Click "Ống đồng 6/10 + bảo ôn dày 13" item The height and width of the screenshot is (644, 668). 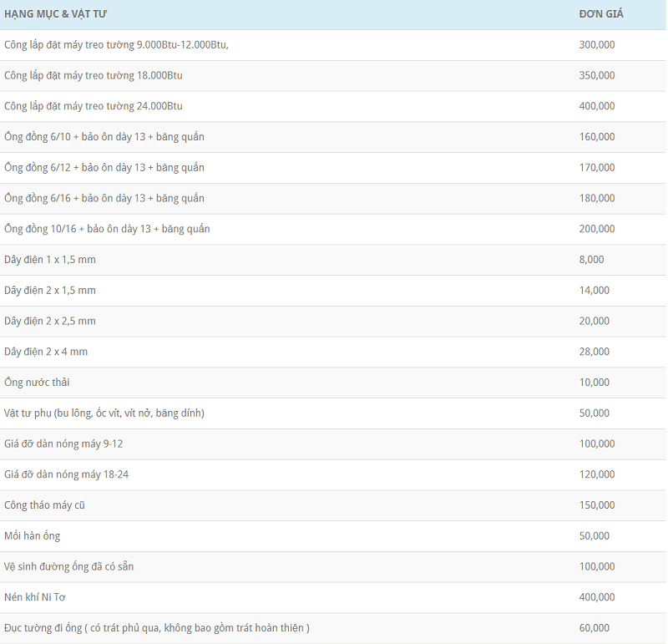click(104, 137)
